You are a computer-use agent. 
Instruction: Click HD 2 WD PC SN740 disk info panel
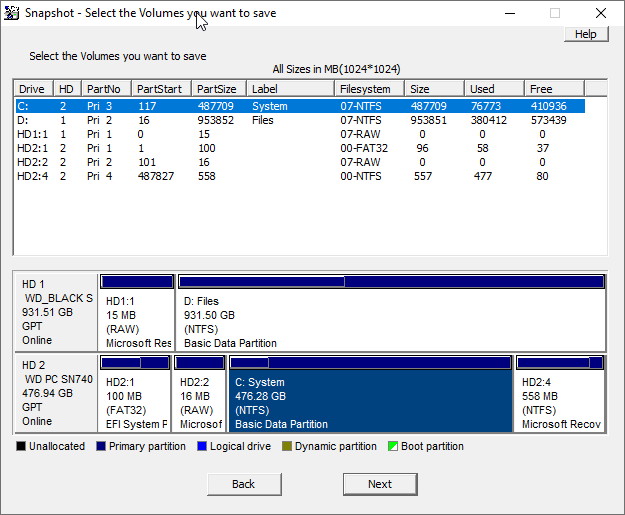[57, 393]
